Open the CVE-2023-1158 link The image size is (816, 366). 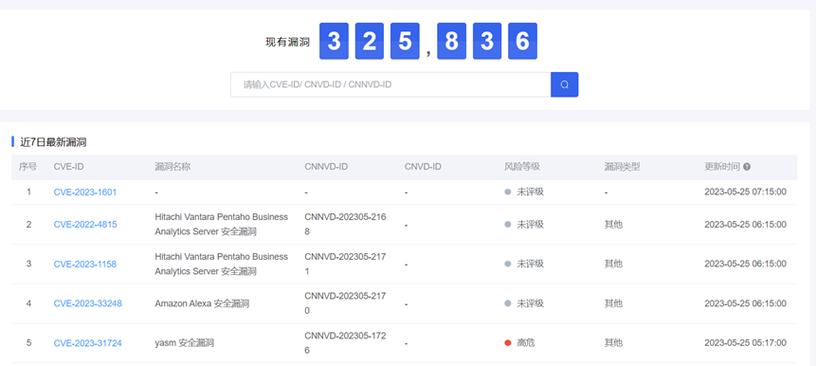[x=85, y=264]
